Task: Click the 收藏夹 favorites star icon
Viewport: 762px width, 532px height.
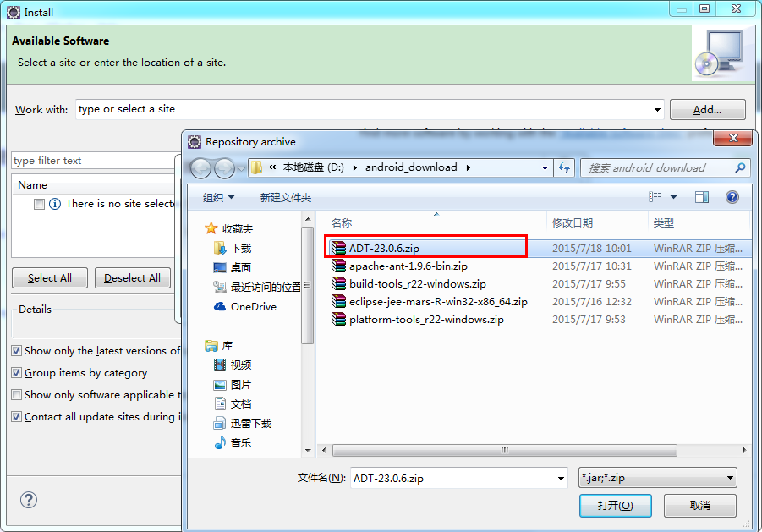Action: pos(211,228)
